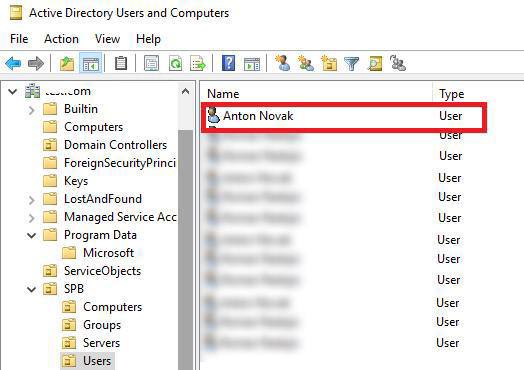Click the SPB organizational unit icon
The width and height of the screenshot is (524, 370).
[x=50, y=289]
